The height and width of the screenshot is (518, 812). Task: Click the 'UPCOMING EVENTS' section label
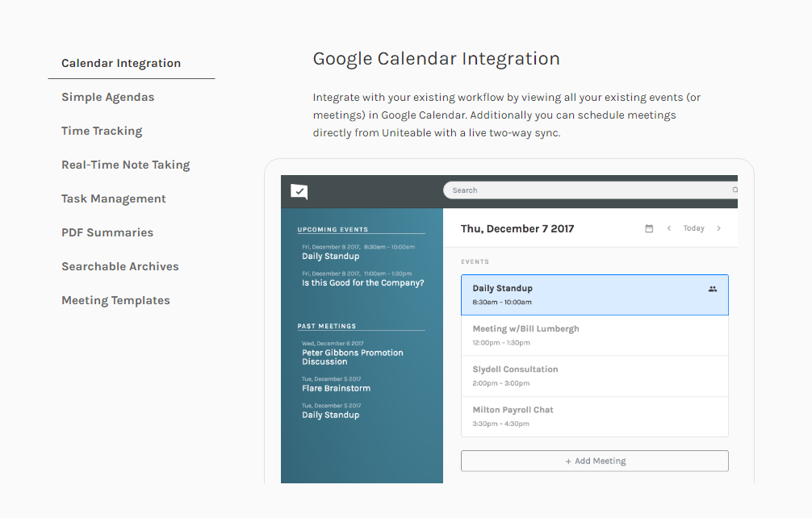click(x=333, y=229)
